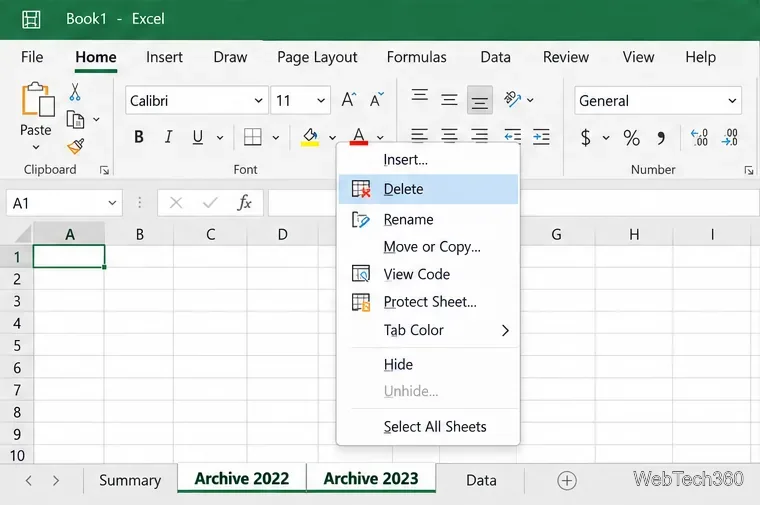Click the Decrease Indent icon

click(x=512, y=137)
